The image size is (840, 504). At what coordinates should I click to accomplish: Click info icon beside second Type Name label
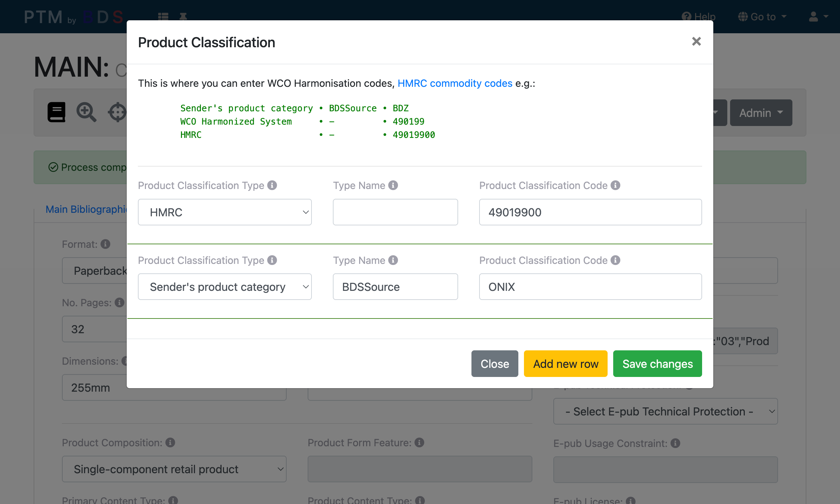393,260
